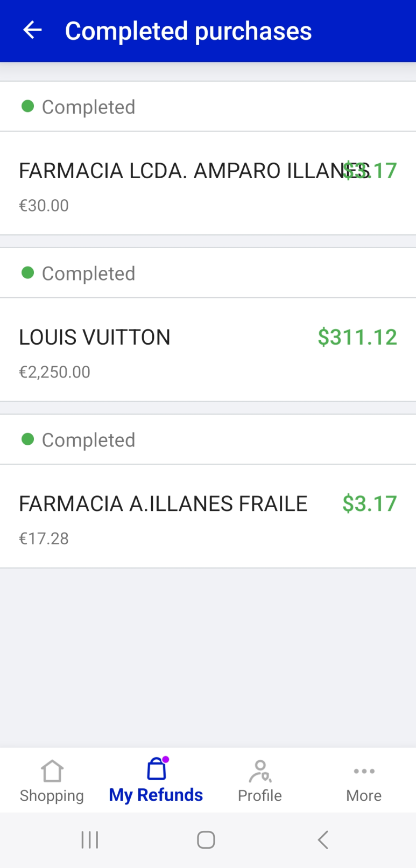The image size is (416, 868).
Task: Tap the More three-dots icon
Action: click(x=364, y=771)
